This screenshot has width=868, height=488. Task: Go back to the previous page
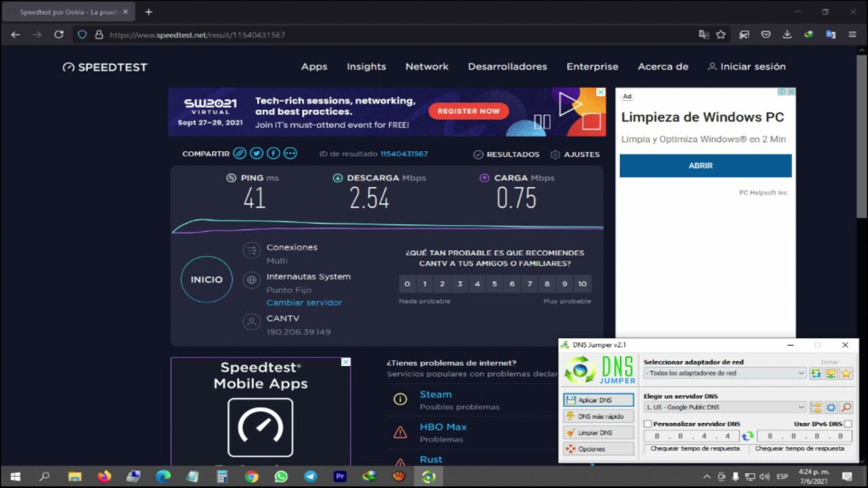pos(16,35)
